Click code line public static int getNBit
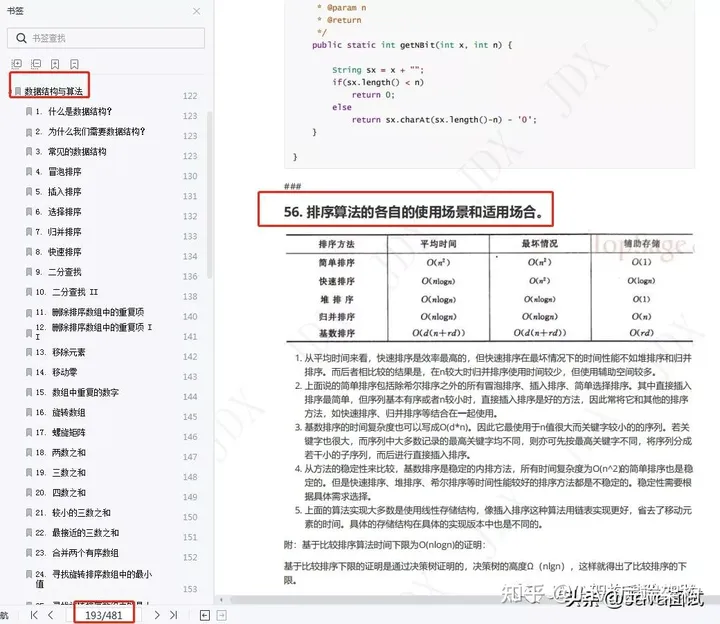720x624 pixels. pos(412,45)
